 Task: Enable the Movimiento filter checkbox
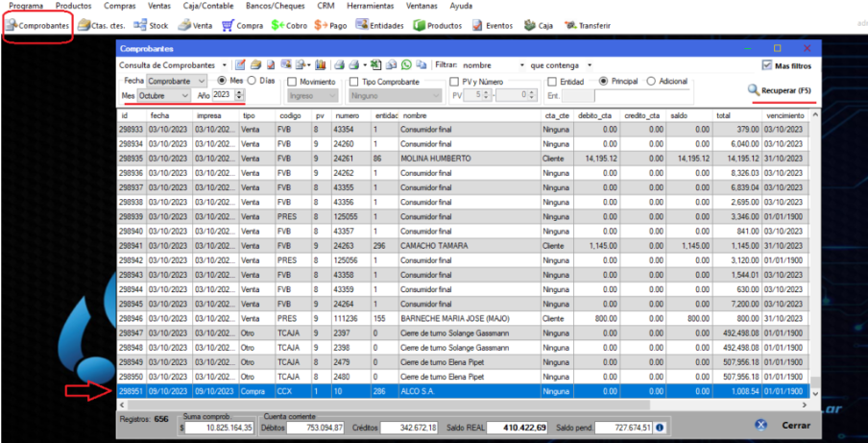[293, 82]
